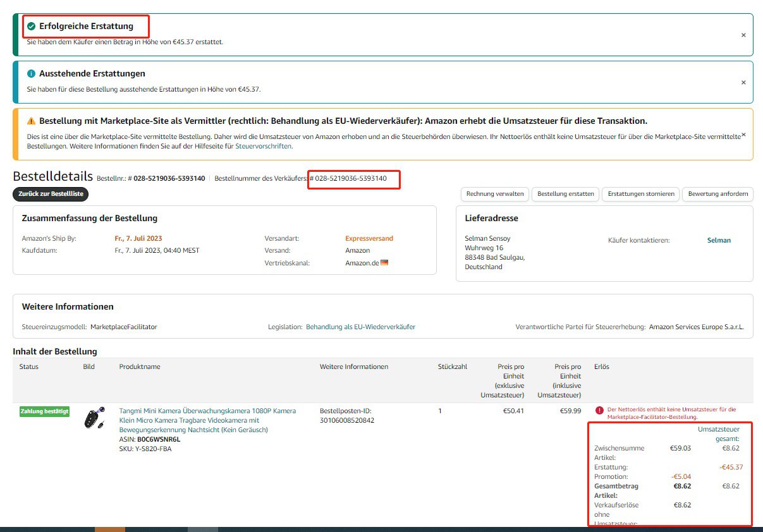This screenshot has height=532, width=763.
Task: Open the camera product thumbnail image
Action: point(94,418)
